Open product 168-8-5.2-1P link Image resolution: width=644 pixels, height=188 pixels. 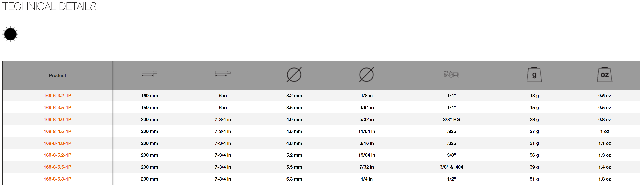[58, 155]
